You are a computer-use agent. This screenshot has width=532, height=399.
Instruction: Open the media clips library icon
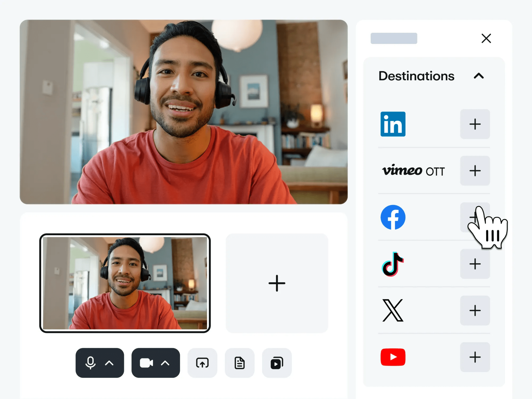277,363
